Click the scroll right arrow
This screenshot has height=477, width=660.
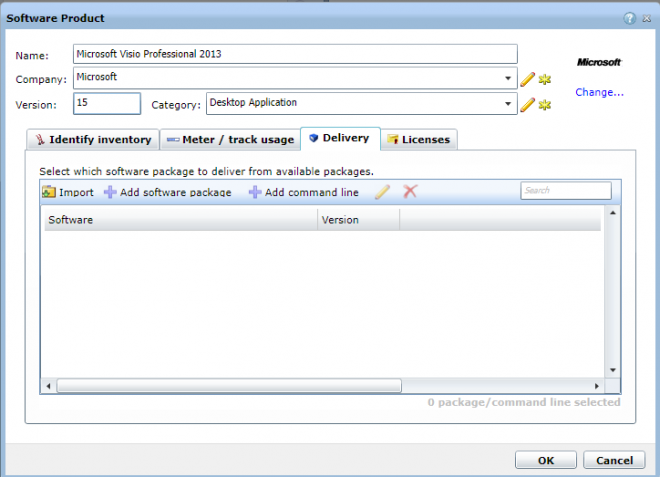click(x=596, y=386)
